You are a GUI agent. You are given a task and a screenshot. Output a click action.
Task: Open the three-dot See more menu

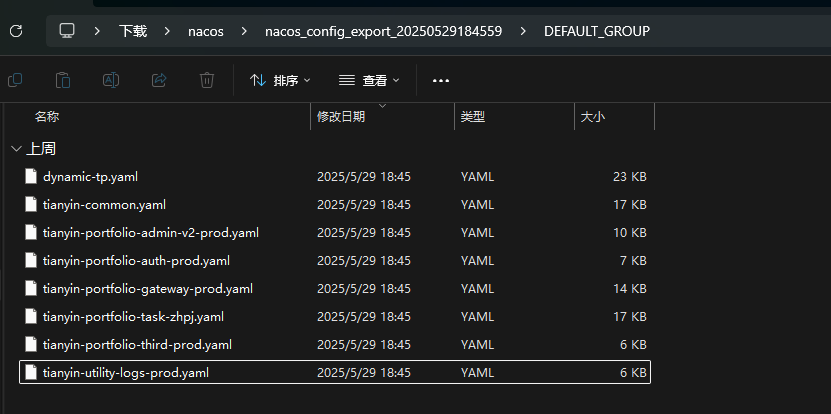[441, 80]
